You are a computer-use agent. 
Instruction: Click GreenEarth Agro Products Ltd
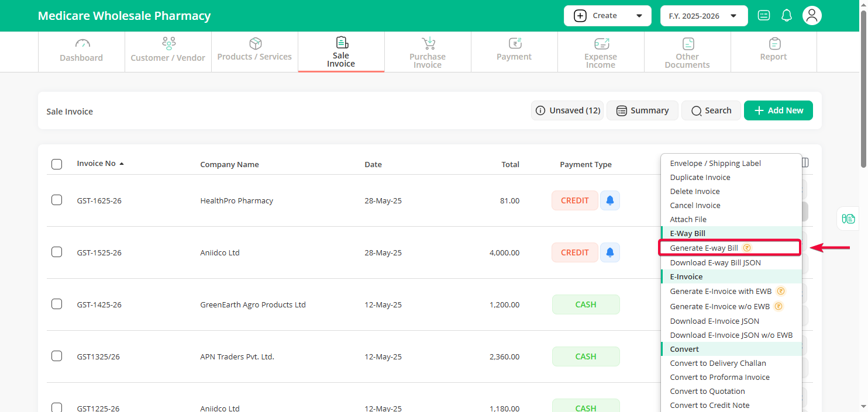point(253,304)
